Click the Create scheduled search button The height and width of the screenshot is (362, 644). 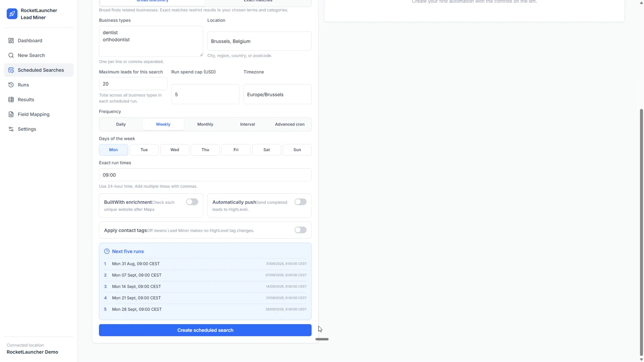point(205,330)
